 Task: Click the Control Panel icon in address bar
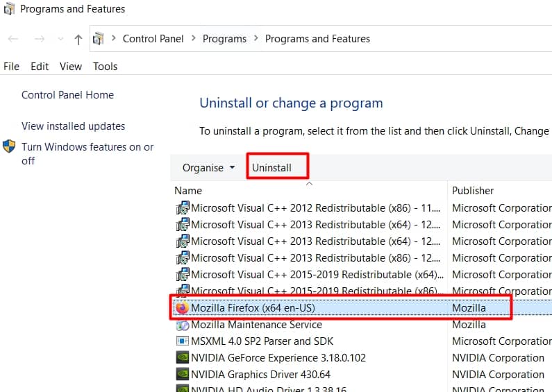98,38
